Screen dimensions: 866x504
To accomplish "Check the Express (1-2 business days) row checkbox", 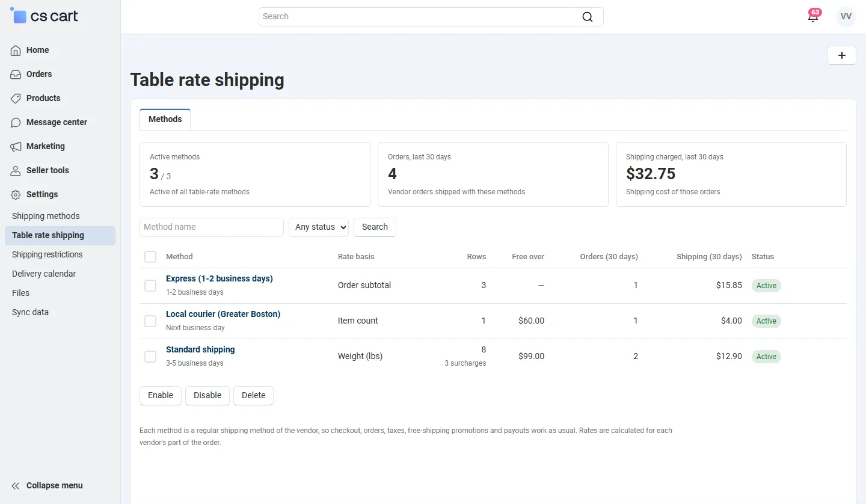I will (x=150, y=286).
